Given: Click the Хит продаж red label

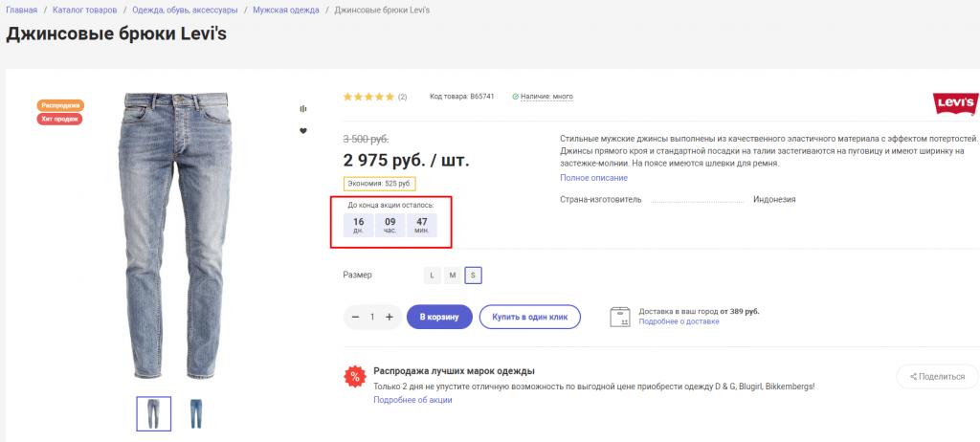Looking at the screenshot, I should point(59,120).
